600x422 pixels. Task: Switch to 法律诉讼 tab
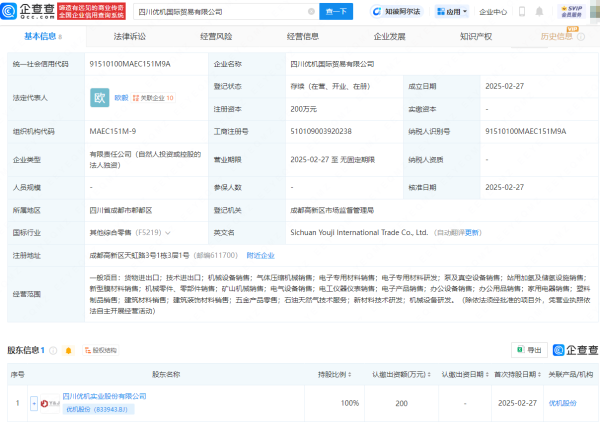[x=130, y=36]
